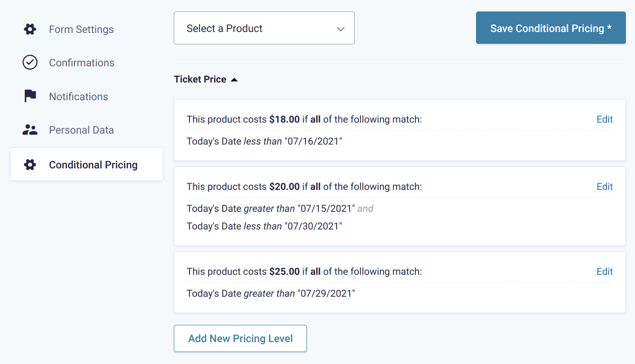The width and height of the screenshot is (635, 364).
Task: Click the chevron in product selector
Action: [340, 29]
